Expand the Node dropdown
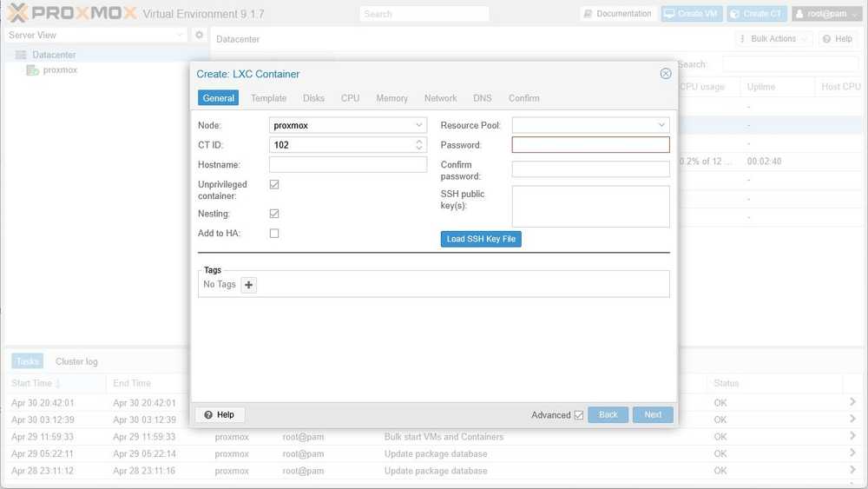This screenshot has width=868, height=489. pyautogui.click(x=419, y=125)
